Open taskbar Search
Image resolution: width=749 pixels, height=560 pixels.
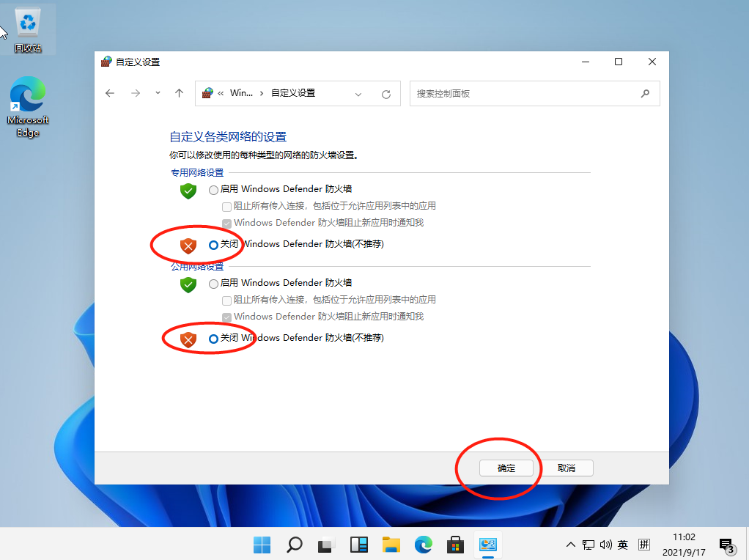[x=295, y=545]
